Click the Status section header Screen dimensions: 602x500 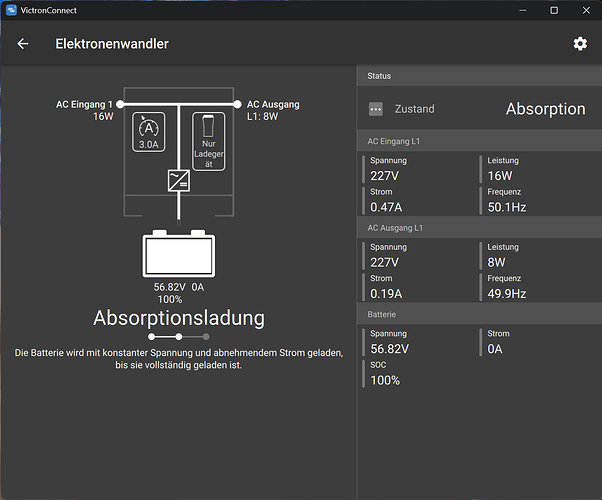pyautogui.click(x=479, y=76)
